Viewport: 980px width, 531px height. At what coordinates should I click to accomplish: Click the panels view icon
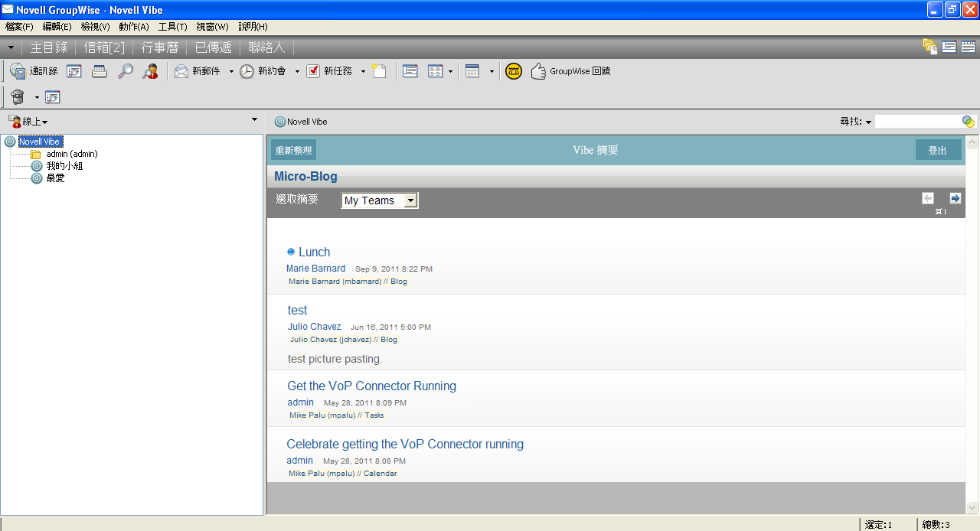click(x=436, y=71)
